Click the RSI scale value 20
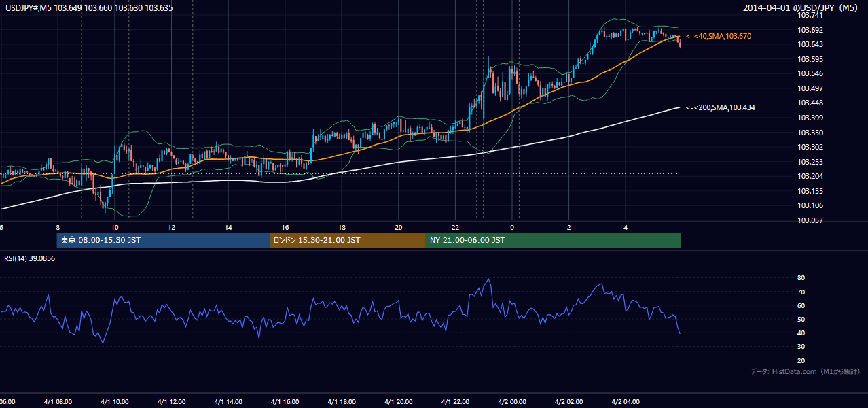868x408 pixels. pos(801,360)
